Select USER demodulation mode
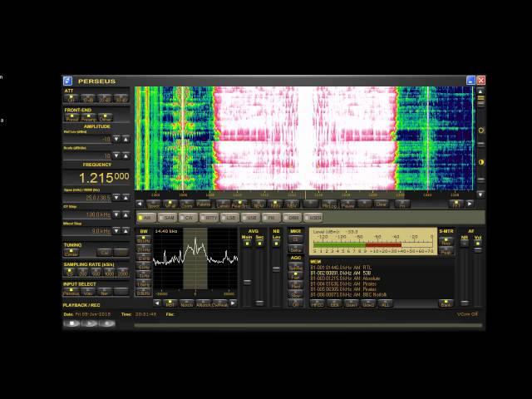 pyautogui.click(x=313, y=218)
